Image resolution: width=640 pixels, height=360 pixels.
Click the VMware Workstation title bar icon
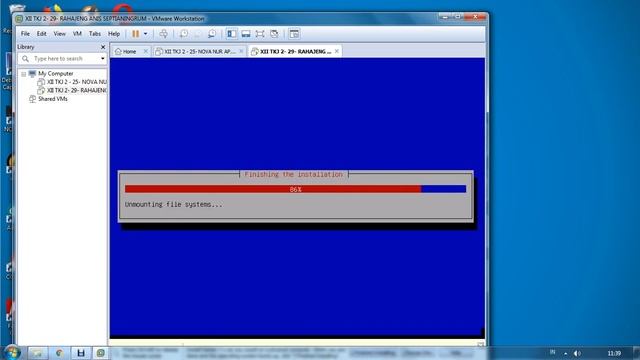click(19, 19)
